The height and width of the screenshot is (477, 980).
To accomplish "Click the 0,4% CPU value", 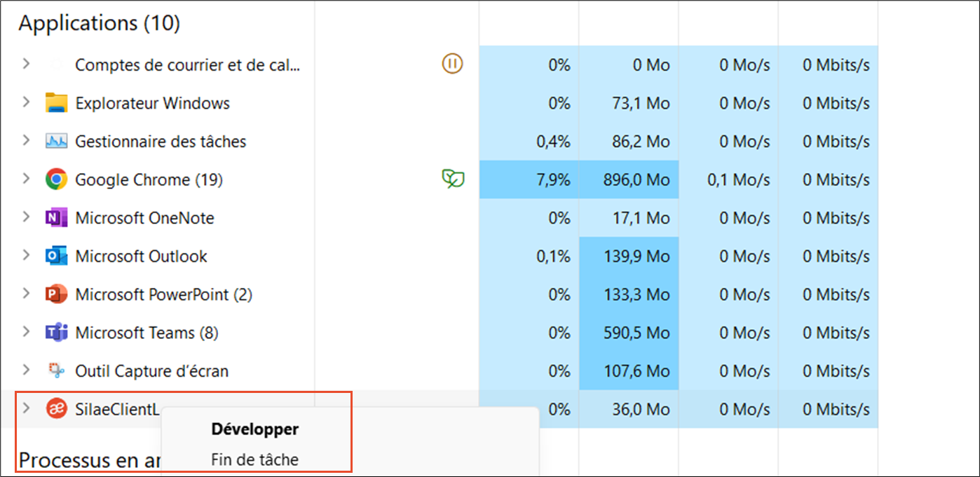I will tap(553, 141).
